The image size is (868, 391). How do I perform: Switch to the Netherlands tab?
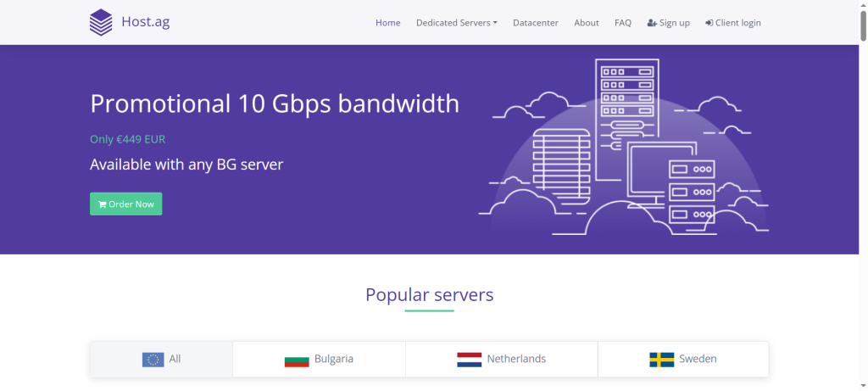pyautogui.click(x=502, y=360)
